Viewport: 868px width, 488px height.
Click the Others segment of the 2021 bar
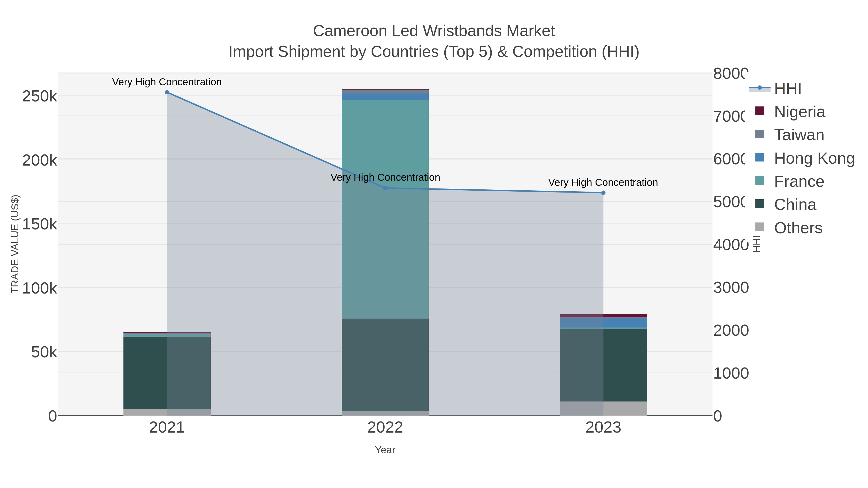click(x=167, y=412)
